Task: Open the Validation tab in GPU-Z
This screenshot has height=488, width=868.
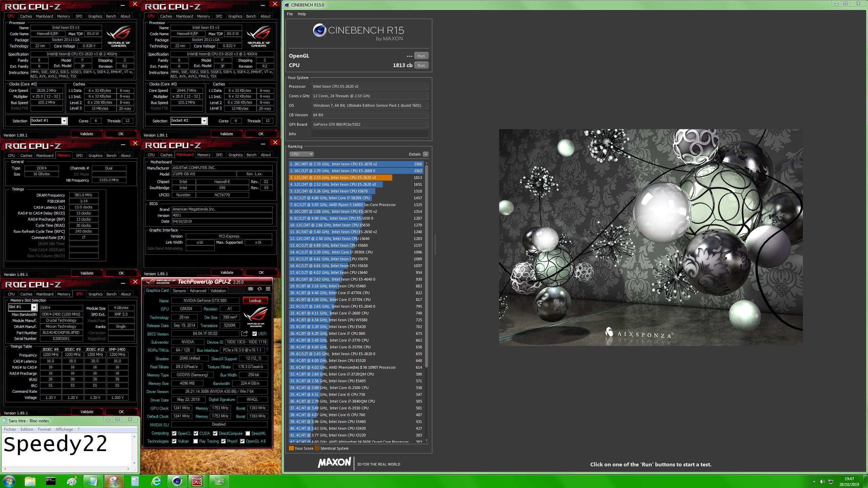Action: click(218, 290)
